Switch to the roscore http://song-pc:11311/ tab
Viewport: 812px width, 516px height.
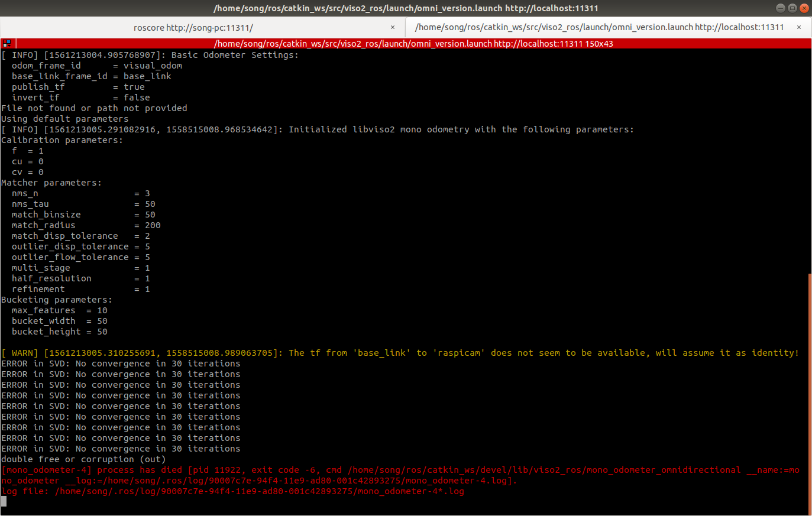(x=202, y=27)
